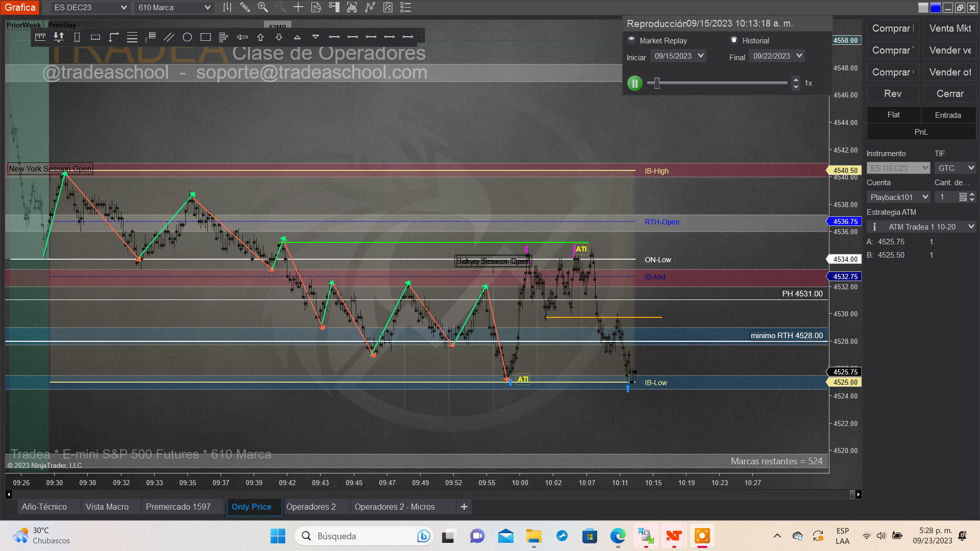Select the triangle up marker tool

tap(297, 37)
